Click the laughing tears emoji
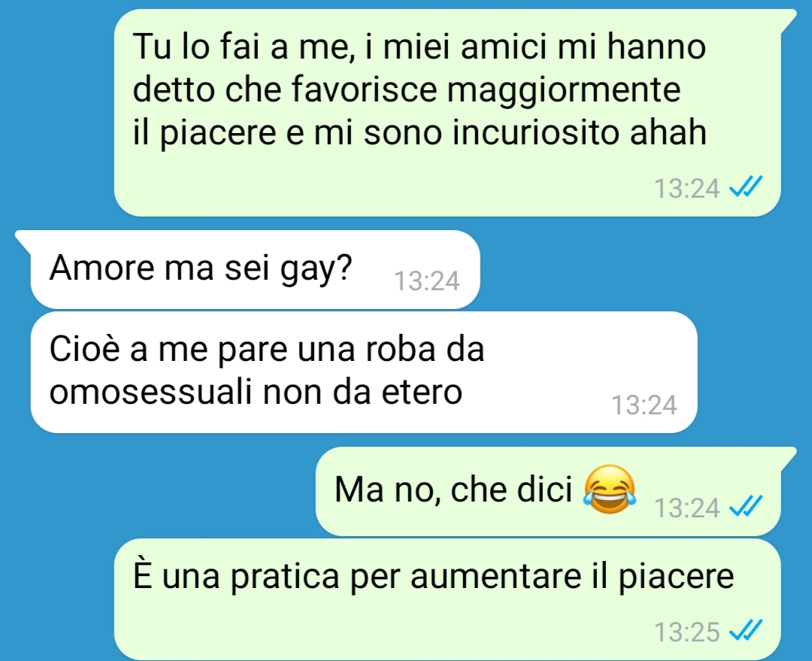Image resolution: width=812 pixels, height=661 pixels. [x=610, y=489]
